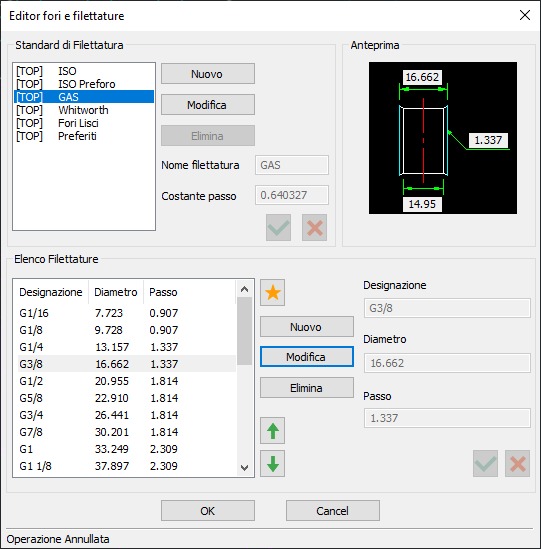Select the G1/2 thread row
This screenshot has width=541, height=549.
click(x=127, y=381)
